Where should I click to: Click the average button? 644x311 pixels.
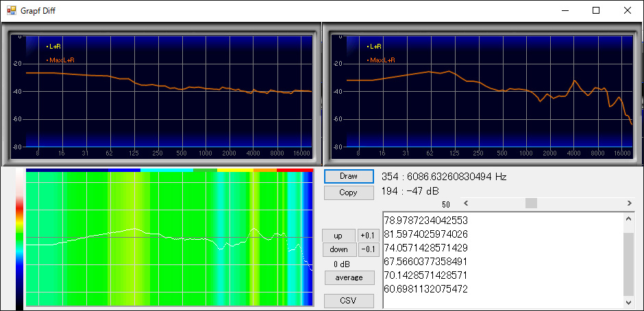pos(348,277)
